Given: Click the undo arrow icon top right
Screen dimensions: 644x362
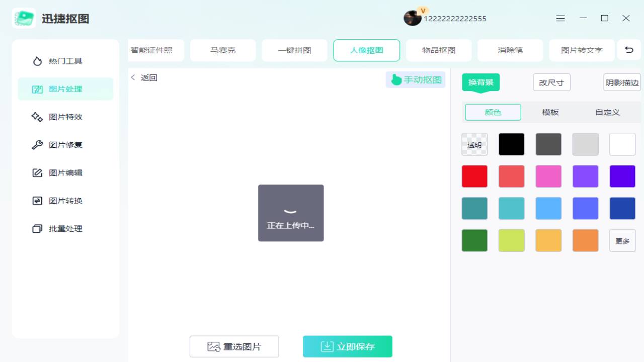Looking at the screenshot, I should pyautogui.click(x=629, y=50).
